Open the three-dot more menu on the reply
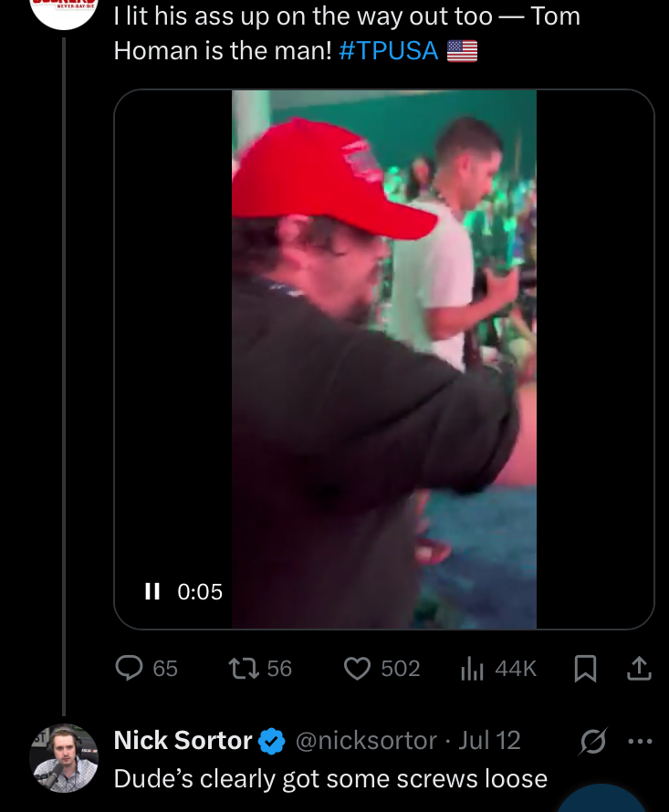Screen dimensions: 669x812 pos(642,741)
